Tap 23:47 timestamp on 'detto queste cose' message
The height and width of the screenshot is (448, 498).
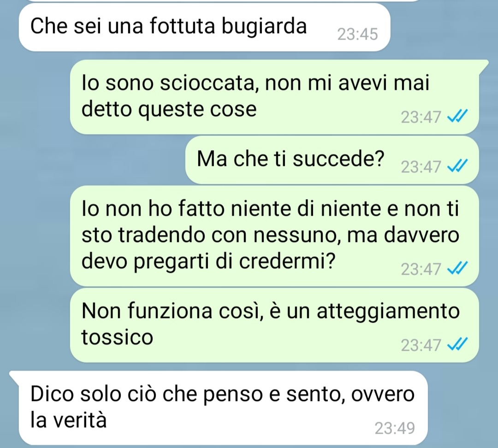click(x=421, y=118)
